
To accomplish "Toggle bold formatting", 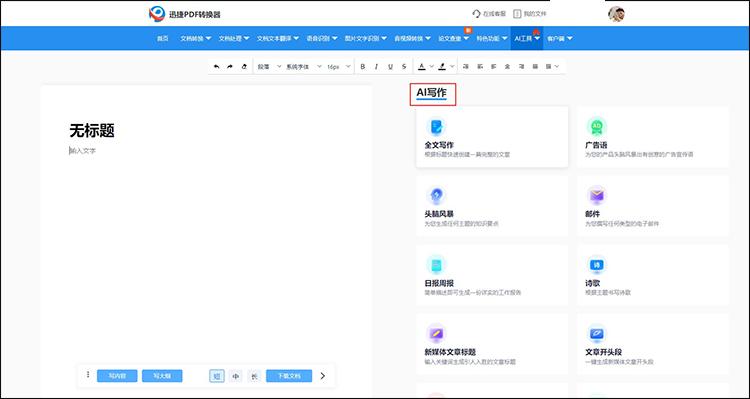I will click(x=363, y=66).
